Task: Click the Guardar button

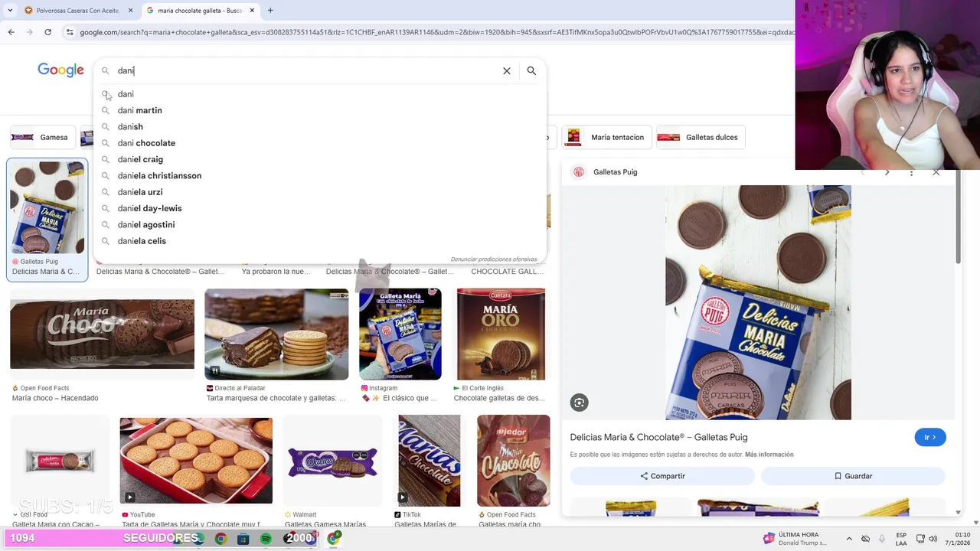Action: tap(853, 476)
